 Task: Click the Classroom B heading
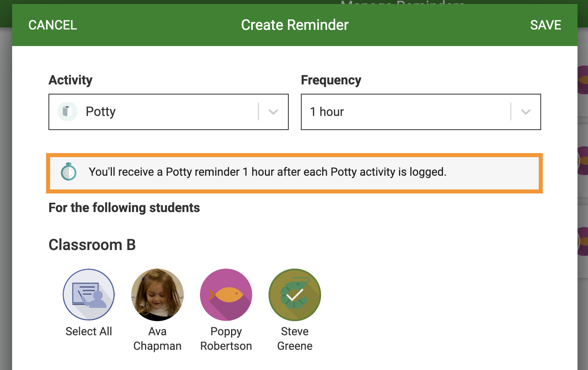tap(92, 245)
